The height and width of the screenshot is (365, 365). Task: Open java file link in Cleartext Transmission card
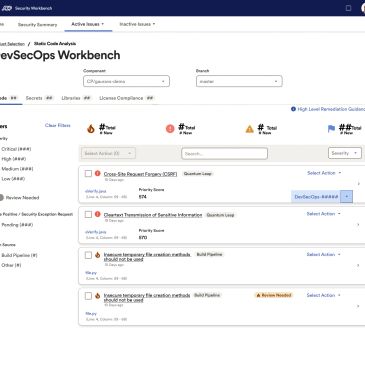pyautogui.click(x=96, y=232)
